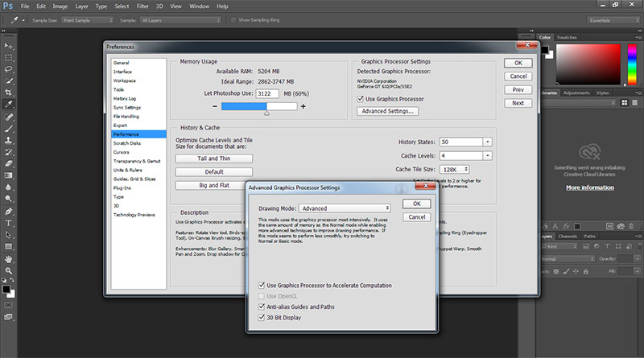
Task: Select the Brush tool
Action: pyautogui.click(x=9, y=129)
